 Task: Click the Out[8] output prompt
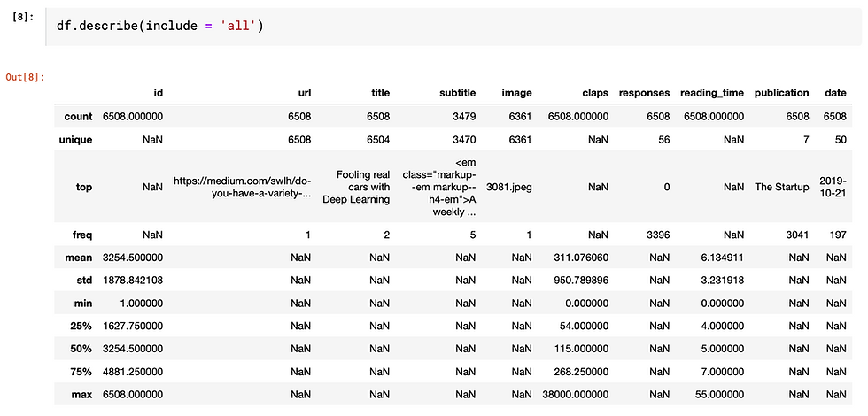(x=25, y=77)
